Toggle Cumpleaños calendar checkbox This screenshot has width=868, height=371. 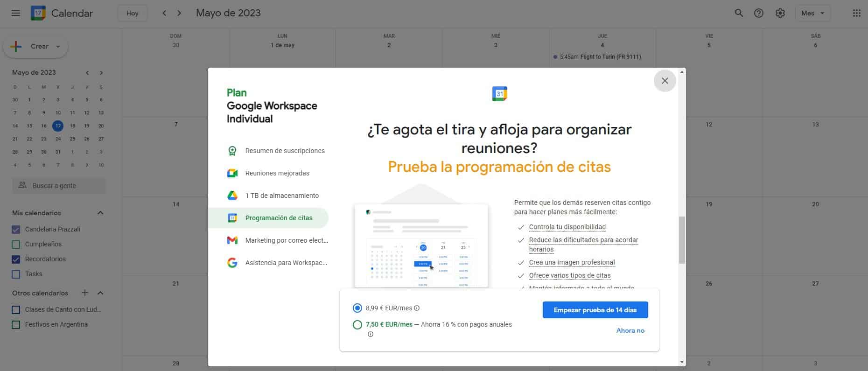[x=16, y=244]
